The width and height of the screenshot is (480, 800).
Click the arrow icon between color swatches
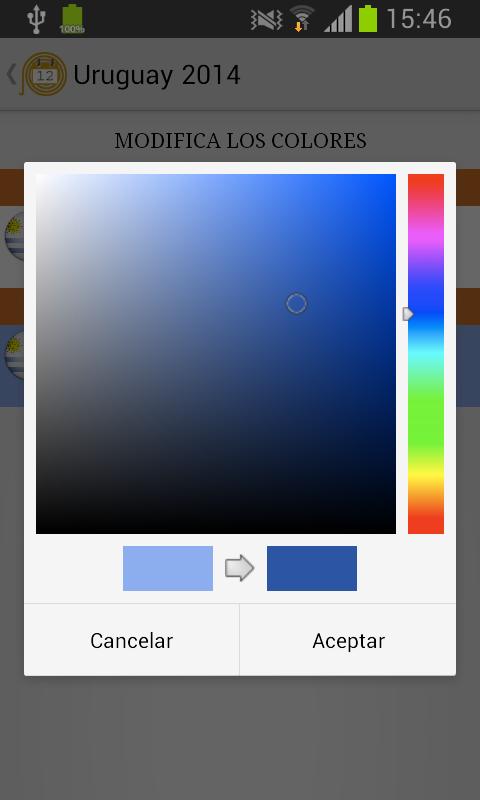tap(240, 568)
